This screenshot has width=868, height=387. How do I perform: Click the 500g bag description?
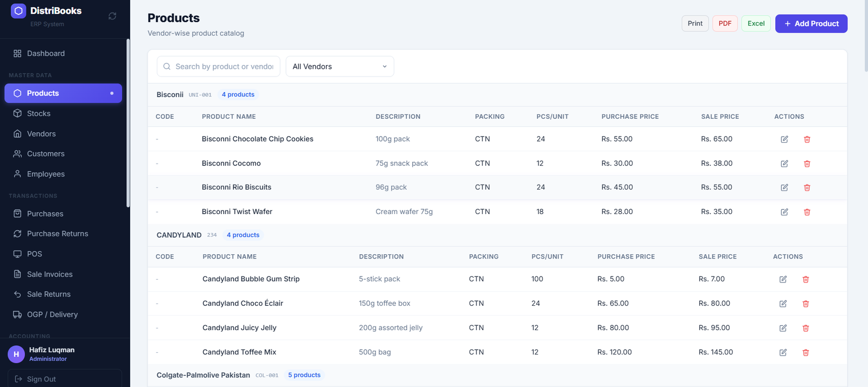click(x=375, y=352)
